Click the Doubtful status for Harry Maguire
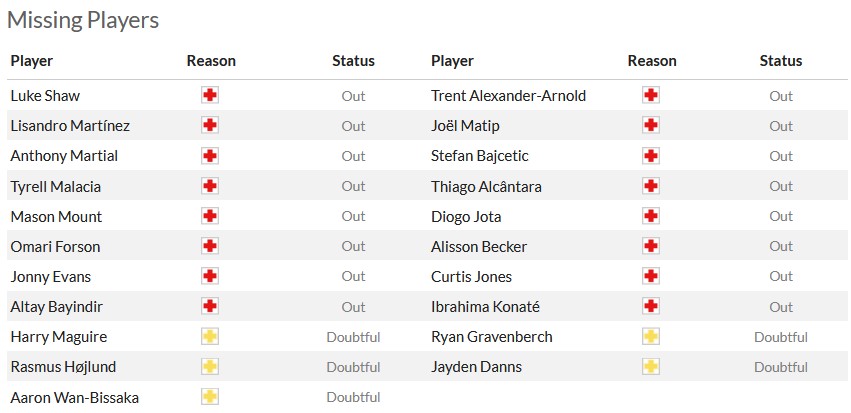851x413 pixels. pyautogui.click(x=353, y=337)
